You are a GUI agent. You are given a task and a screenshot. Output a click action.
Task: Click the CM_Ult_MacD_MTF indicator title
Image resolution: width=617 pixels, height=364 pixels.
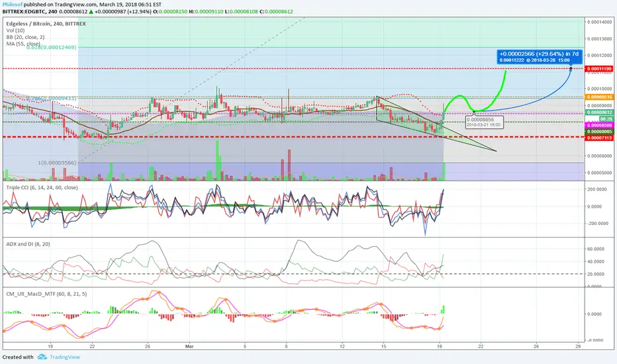coord(46,294)
